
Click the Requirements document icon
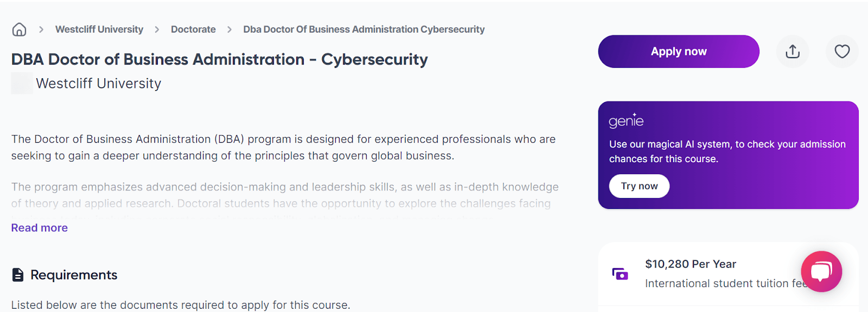(x=18, y=275)
